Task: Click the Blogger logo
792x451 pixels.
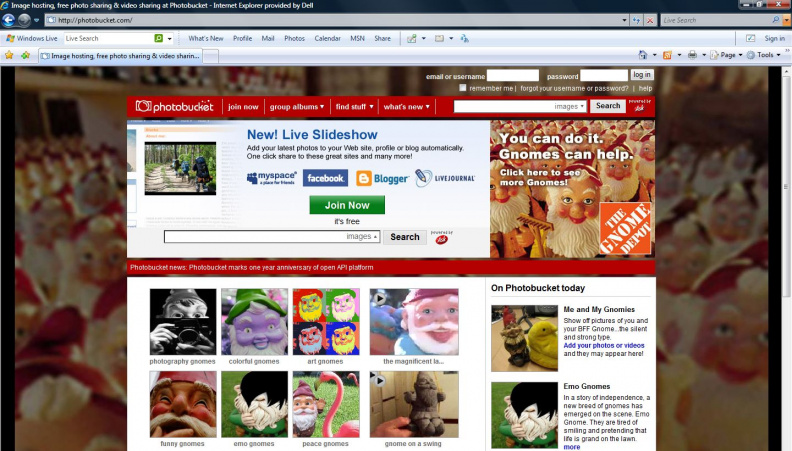Action: tap(382, 178)
